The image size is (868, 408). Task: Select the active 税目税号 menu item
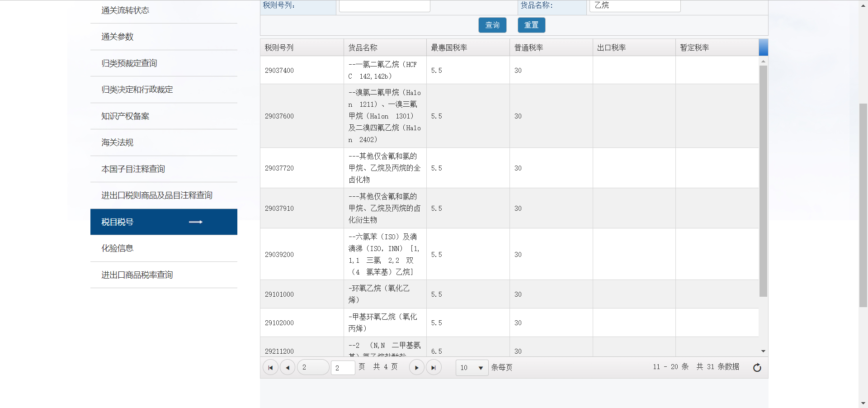[164, 222]
